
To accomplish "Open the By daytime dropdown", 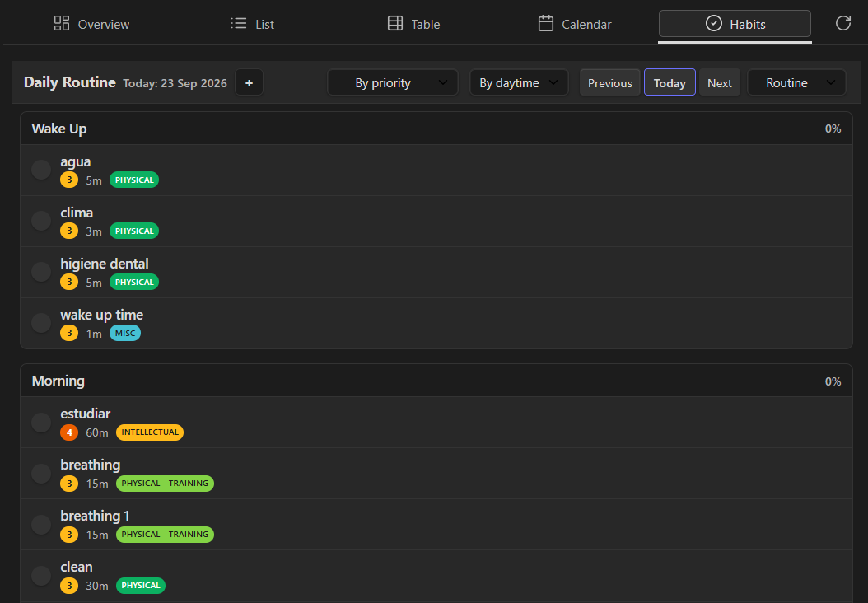I will pyautogui.click(x=519, y=82).
